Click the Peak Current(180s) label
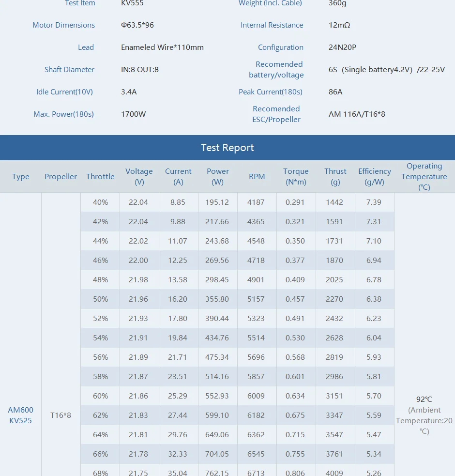 coord(271,92)
